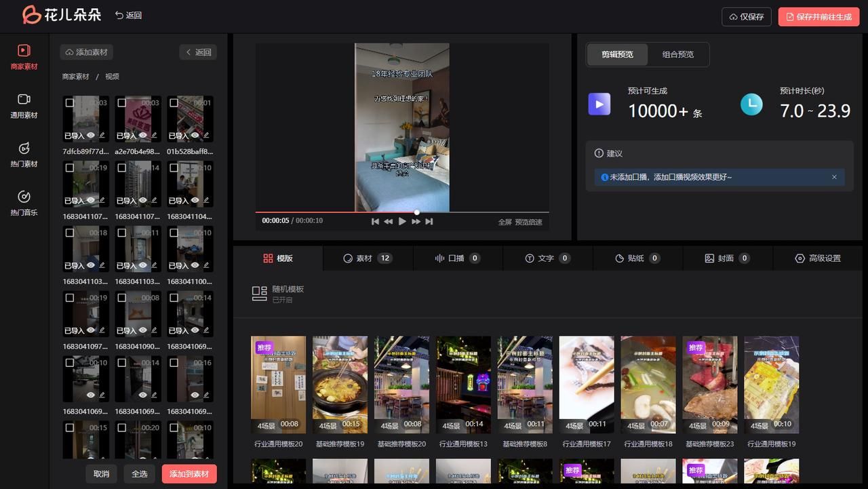Check the box on 7dfcb89f77d video thumbnail
Viewport: 868px width, 489px height.
pos(69,103)
